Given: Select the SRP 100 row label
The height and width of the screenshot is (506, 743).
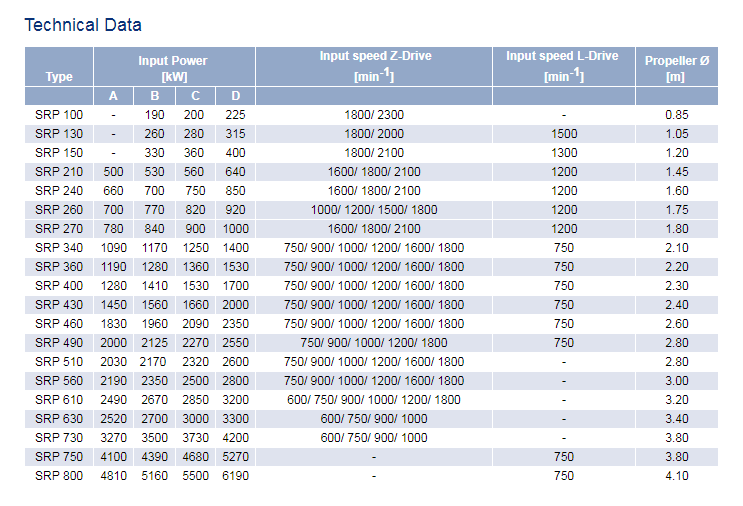Looking at the screenshot, I should click(59, 115).
